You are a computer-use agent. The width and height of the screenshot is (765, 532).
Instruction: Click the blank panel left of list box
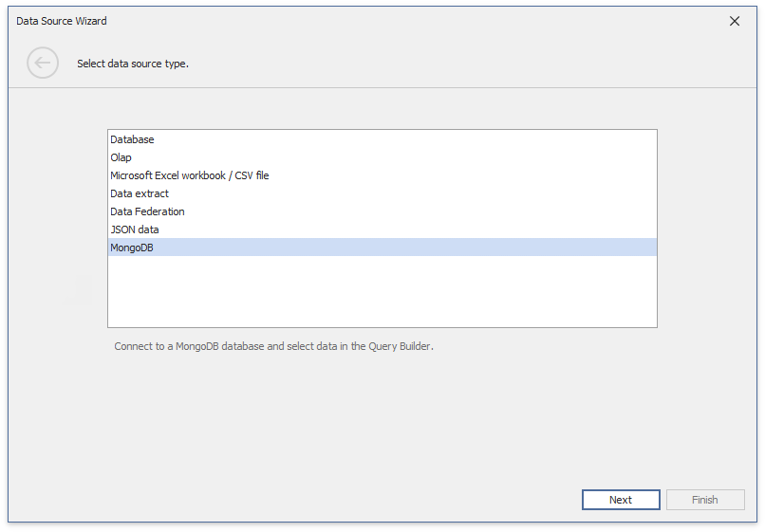click(x=57, y=228)
